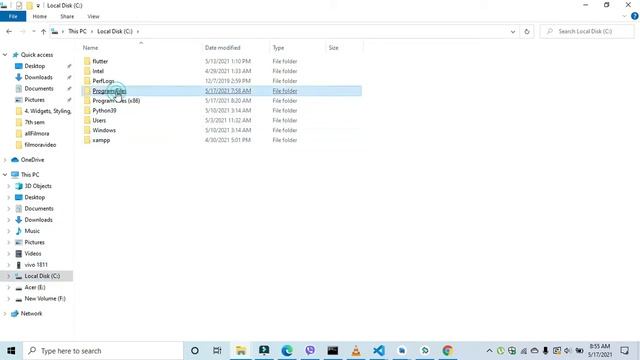640x360 pixels.
Task: Open the 7th sem pinned folder
Action: click(34, 122)
